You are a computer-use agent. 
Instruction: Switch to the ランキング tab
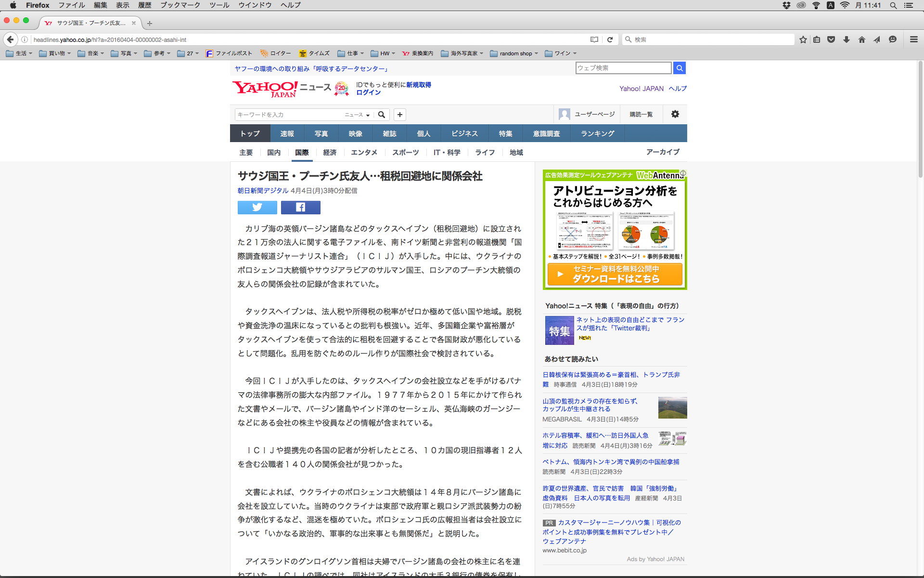[597, 133]
